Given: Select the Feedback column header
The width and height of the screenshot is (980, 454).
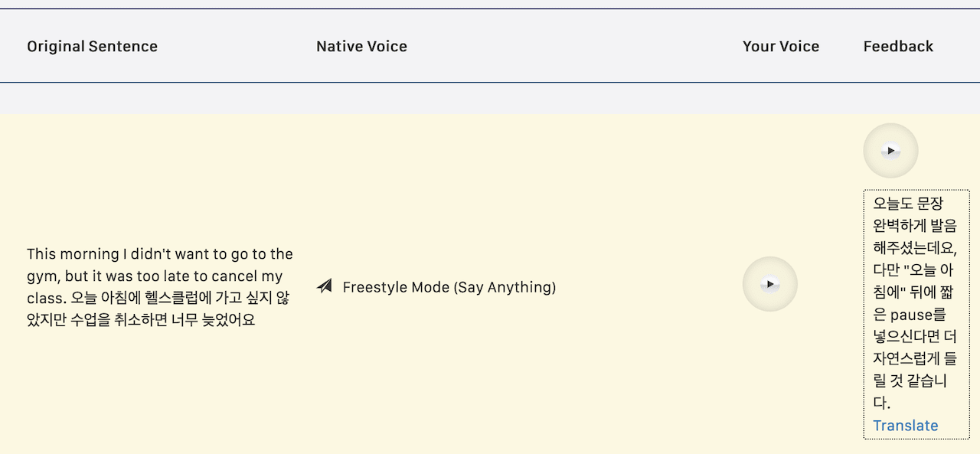Looking at the screenshot, I should (x=898, y=46).
